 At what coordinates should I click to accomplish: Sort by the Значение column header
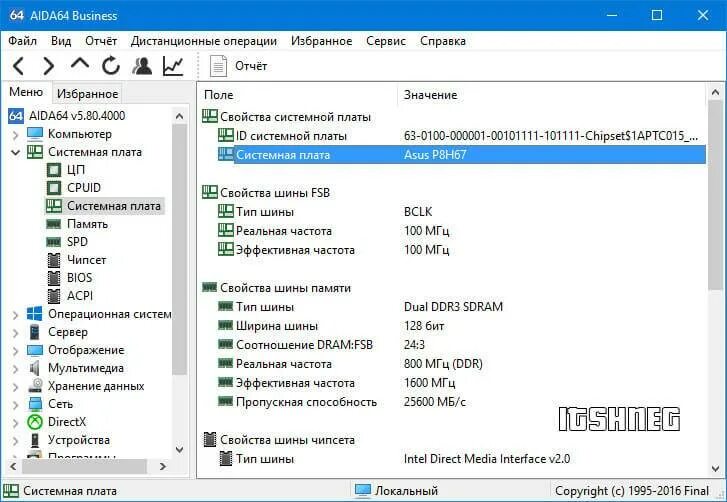tap(552, 95)
